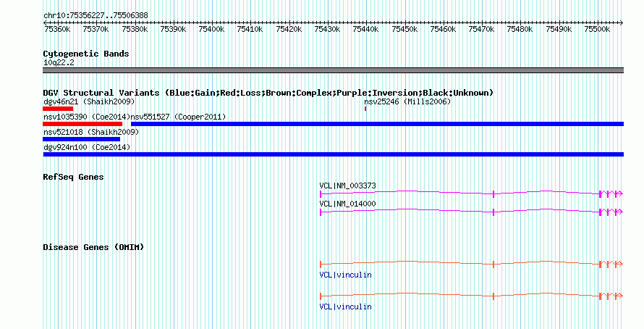Screen dimensions: 644x329
Task: Select the 75450k ruler position
Action: [x=404, y=29]
